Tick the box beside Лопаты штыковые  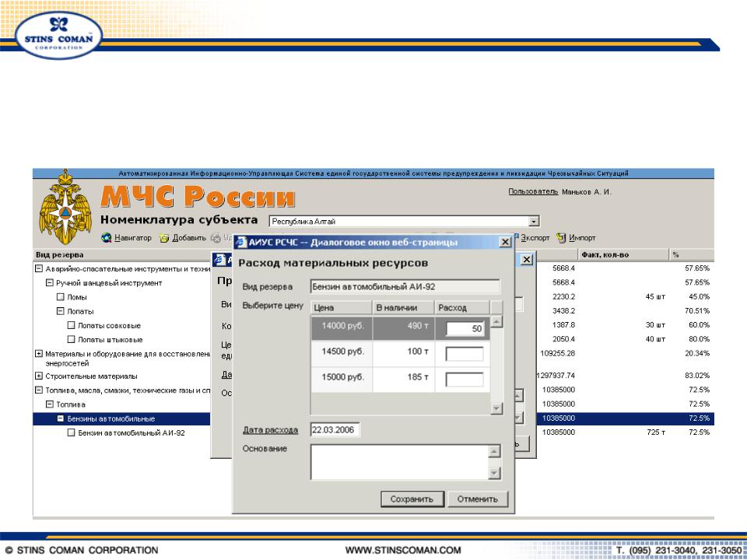(x=72, y=340)
